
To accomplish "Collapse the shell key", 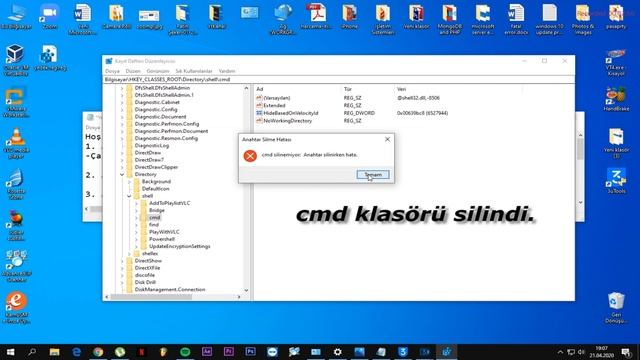I will (x=129, y=196).
